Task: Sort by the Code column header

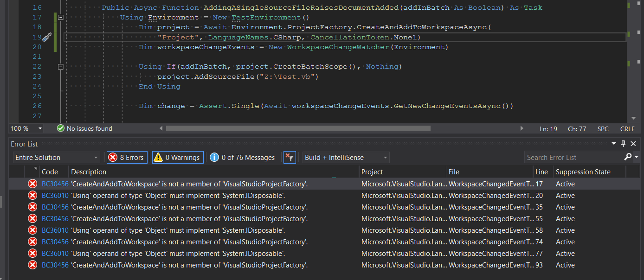Action: coord(50,172)
